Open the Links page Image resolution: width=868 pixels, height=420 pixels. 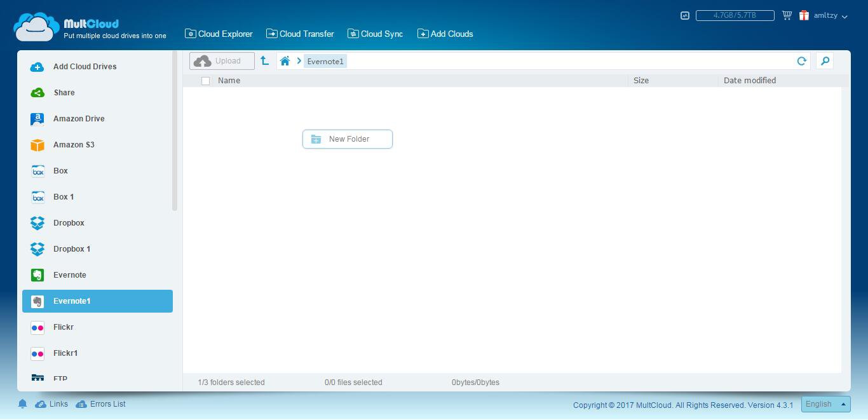point(51,404)
